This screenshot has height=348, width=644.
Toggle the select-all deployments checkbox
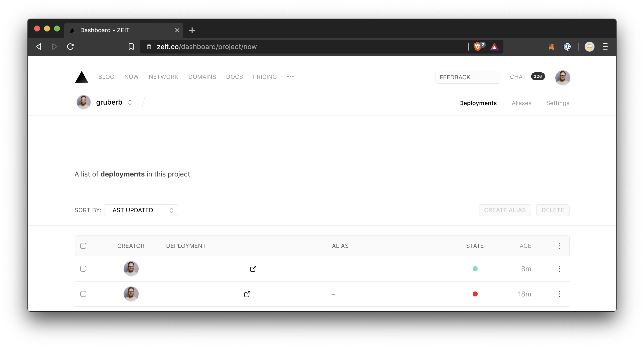pyautogui.click(x=83, y=246)
